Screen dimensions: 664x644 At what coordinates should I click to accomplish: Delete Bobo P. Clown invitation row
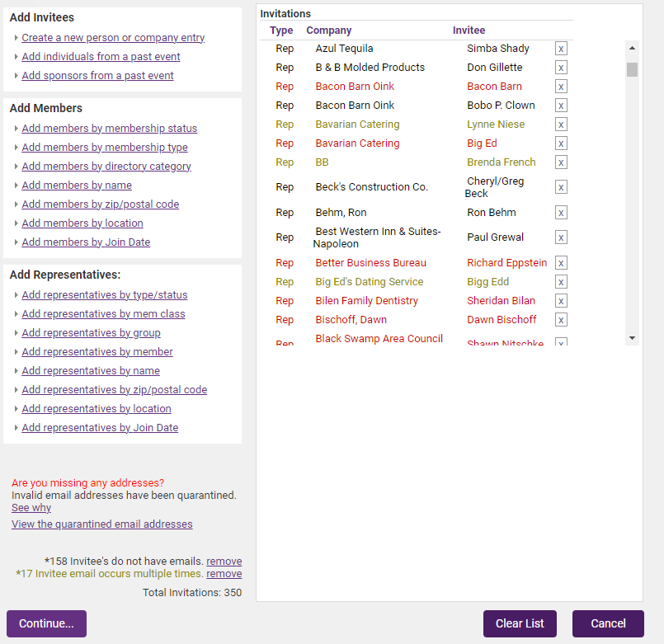pyautogui.click(x=561, y=106)
